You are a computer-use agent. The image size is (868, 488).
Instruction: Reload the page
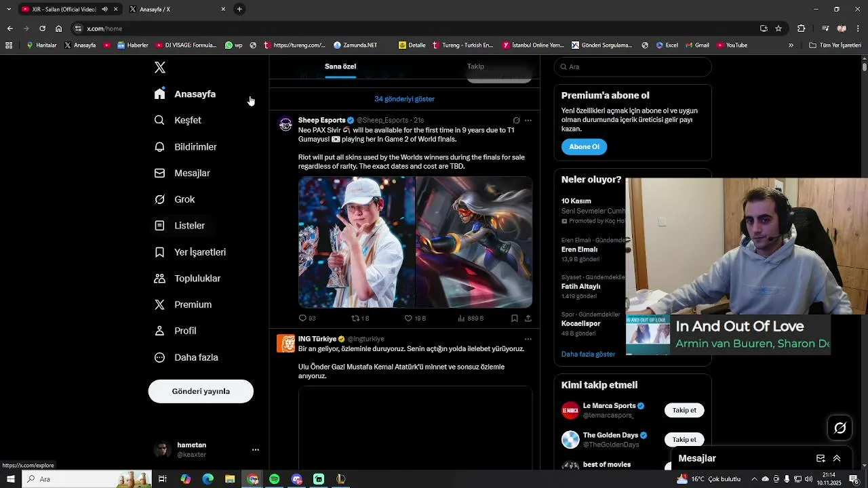[x=42, y=28]
